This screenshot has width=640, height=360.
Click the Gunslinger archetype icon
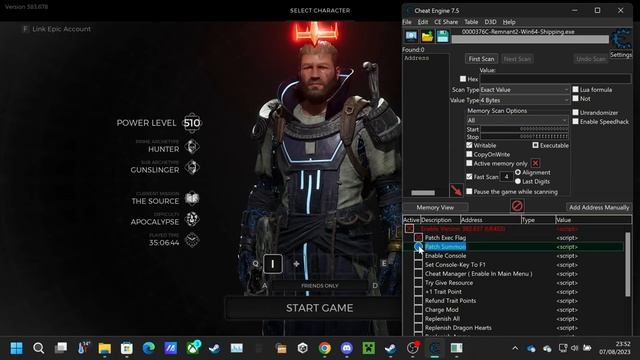pyautogui.click(x=192, y=167)
